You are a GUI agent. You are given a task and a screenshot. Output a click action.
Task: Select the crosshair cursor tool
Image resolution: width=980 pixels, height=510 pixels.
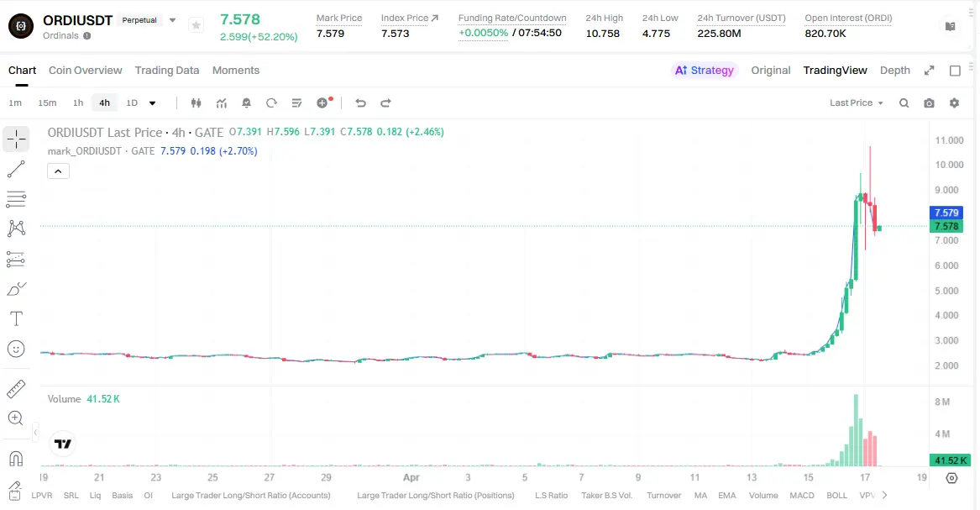[16, 139]
